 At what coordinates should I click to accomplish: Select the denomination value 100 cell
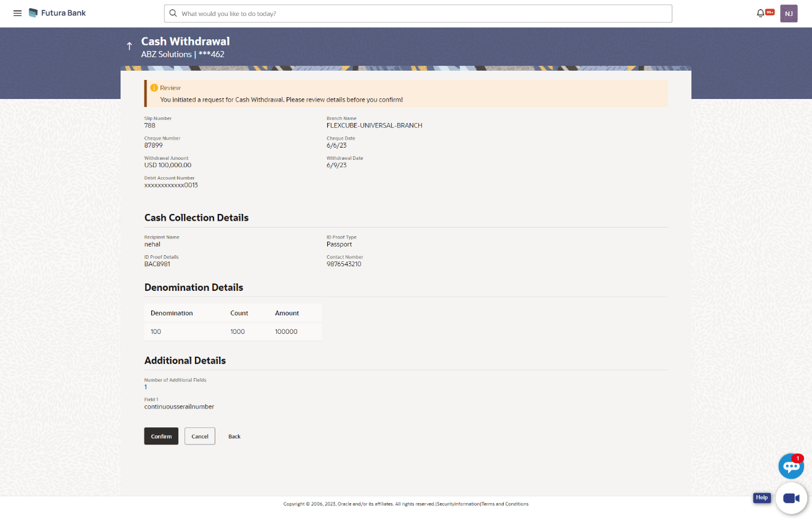[x=156, y=331]
